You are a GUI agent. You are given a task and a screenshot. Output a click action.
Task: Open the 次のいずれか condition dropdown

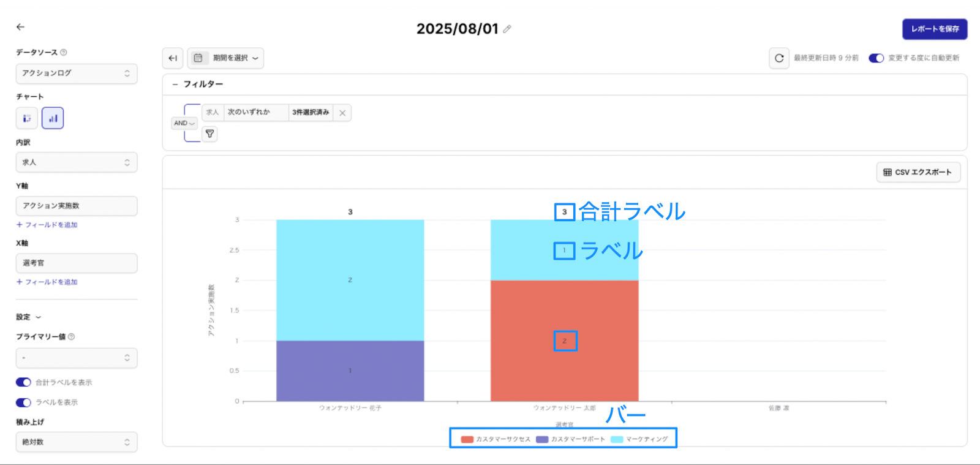[256, 113]
